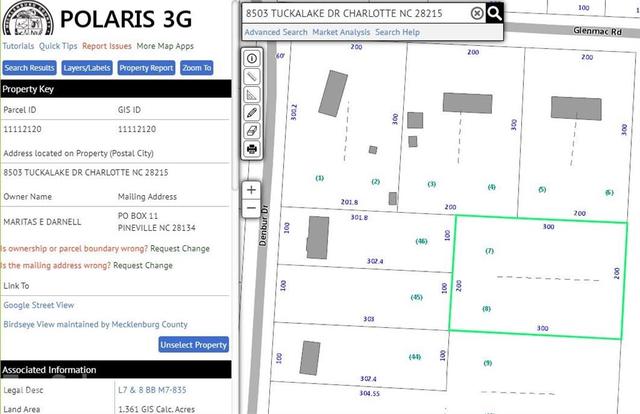Open the Layers/Labels panel

click(x=87, y=68)
